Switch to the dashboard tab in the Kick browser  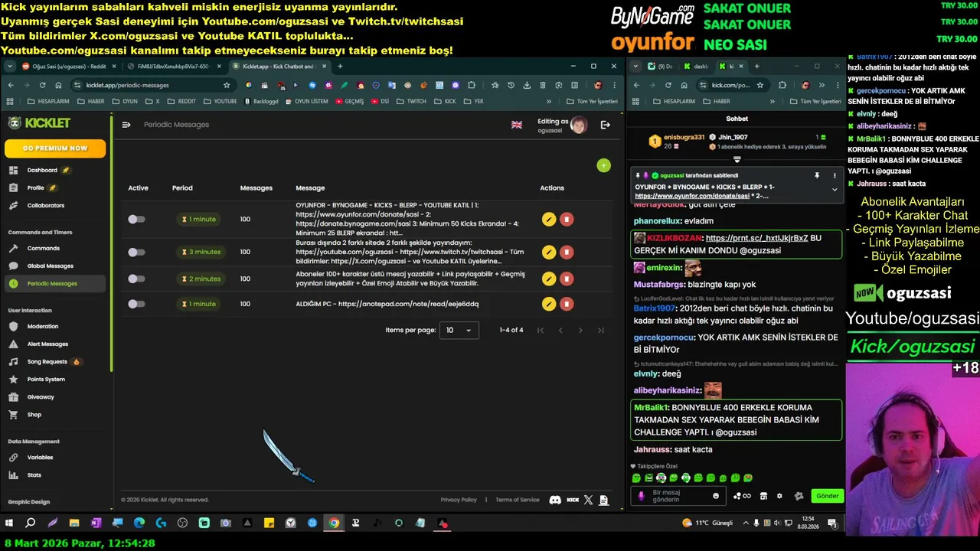point(697,67)
